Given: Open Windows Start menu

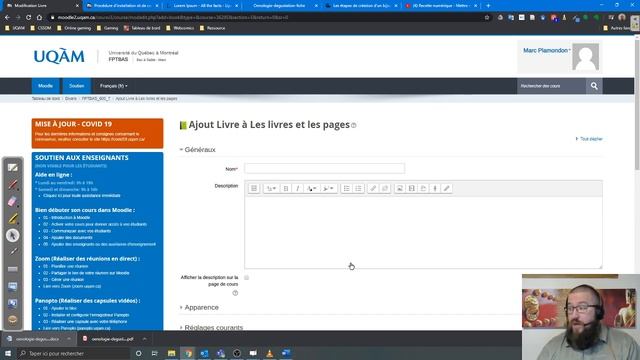Looking at the screenshot, I should [8, 353].
